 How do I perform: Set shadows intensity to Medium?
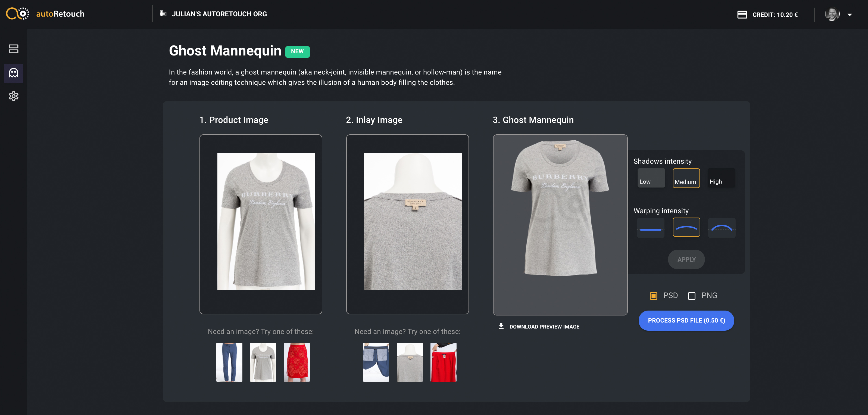point(686,178)
